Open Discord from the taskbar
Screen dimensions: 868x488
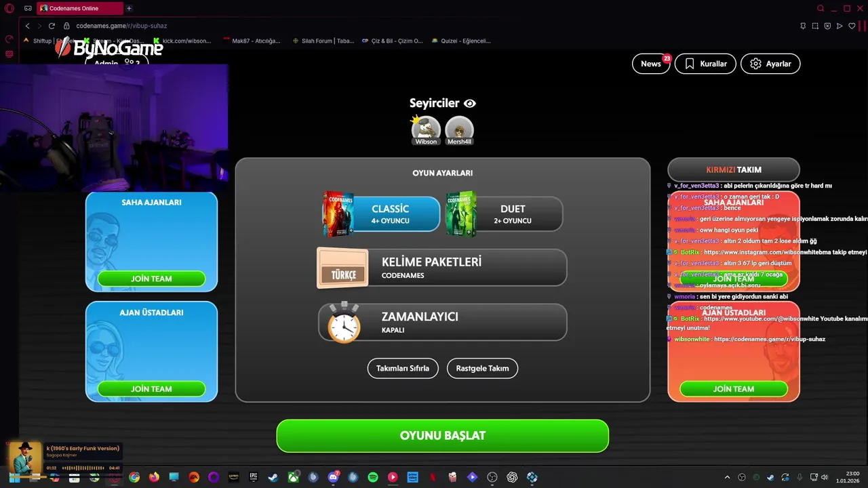point(333,477)
